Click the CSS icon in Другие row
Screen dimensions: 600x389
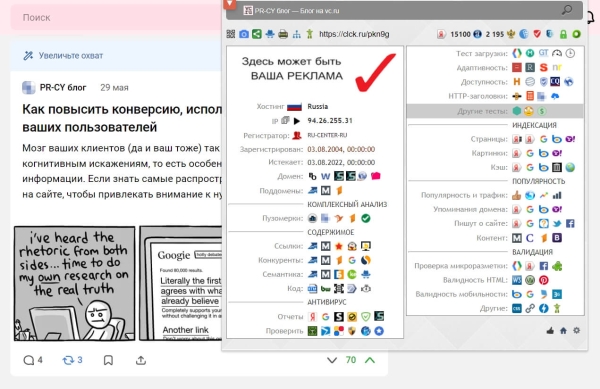click(517, 308)
